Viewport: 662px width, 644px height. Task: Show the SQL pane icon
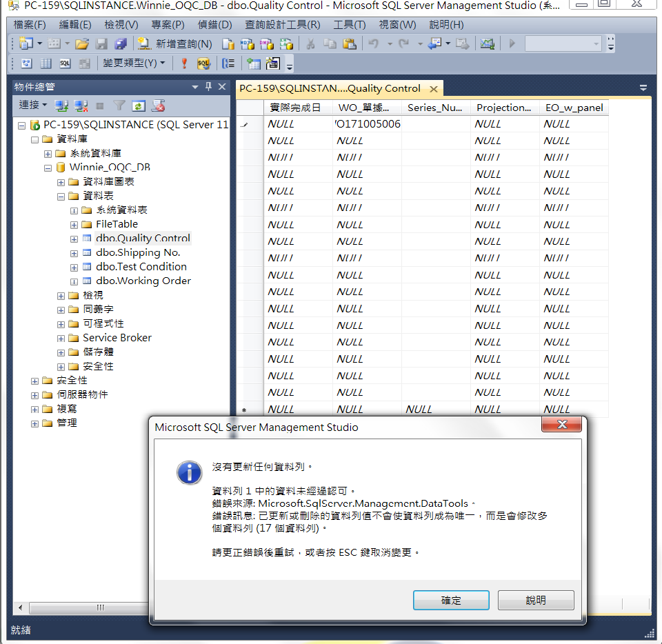(x=65, y=63)
